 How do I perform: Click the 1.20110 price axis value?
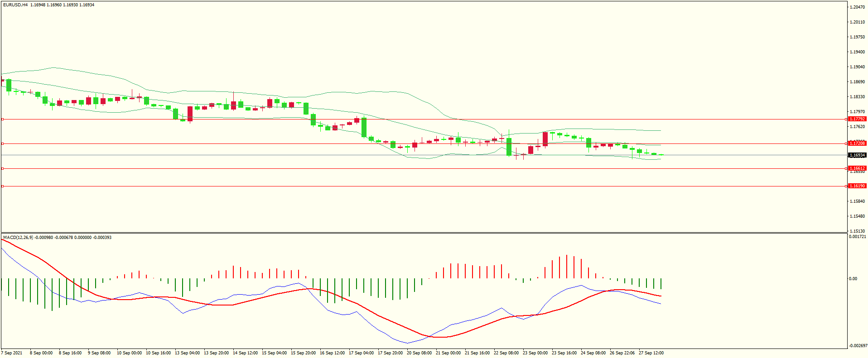point(857,22)
